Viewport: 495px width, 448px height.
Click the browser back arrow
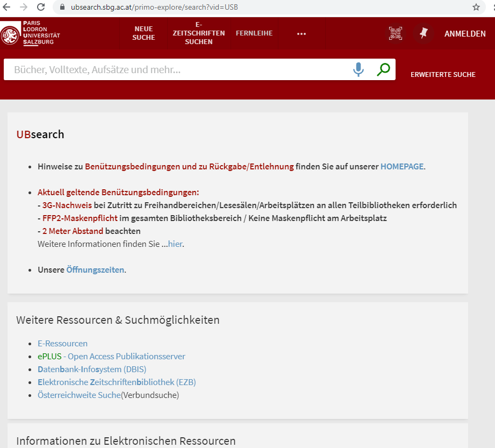click(x=6, y=7)
